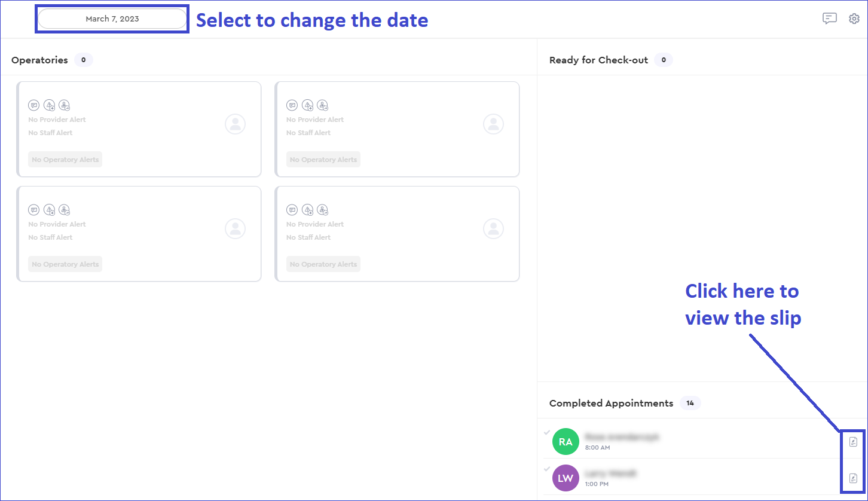Open the March 7, 2023 date picker

pyautogui.click(x=112, y=19)
